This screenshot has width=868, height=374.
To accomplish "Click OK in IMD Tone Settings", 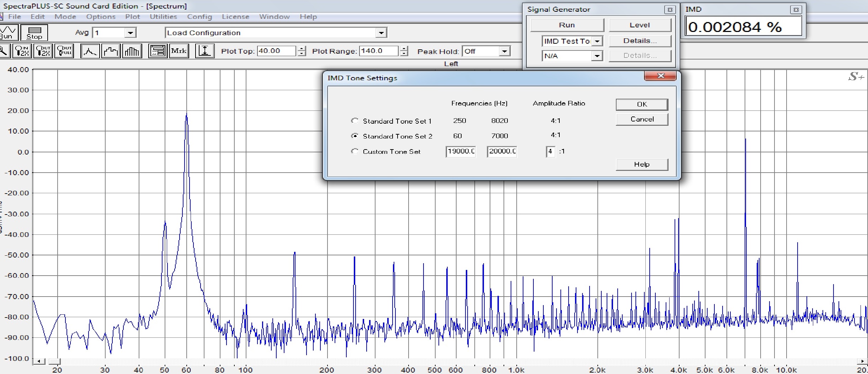I will pos(642,104).
